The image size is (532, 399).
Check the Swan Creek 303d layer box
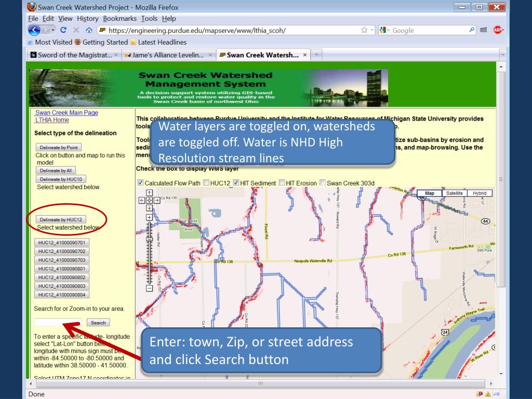click(323, 182)
